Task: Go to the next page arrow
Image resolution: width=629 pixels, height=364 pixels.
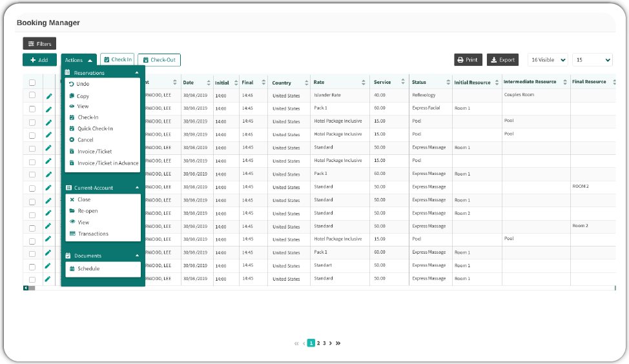Action: coord(331,343)
